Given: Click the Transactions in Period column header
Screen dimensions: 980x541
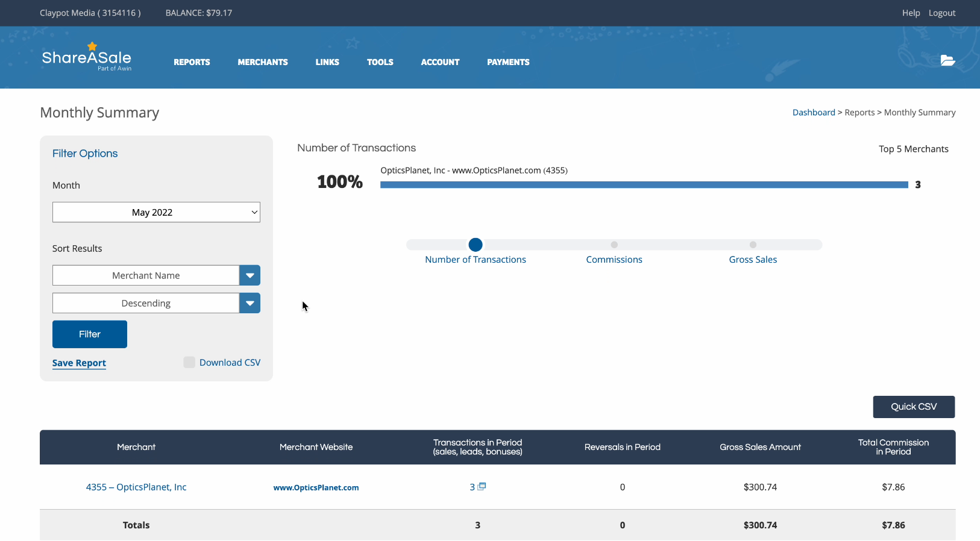Looking at the screenshot, I should [x=477, y=447].
